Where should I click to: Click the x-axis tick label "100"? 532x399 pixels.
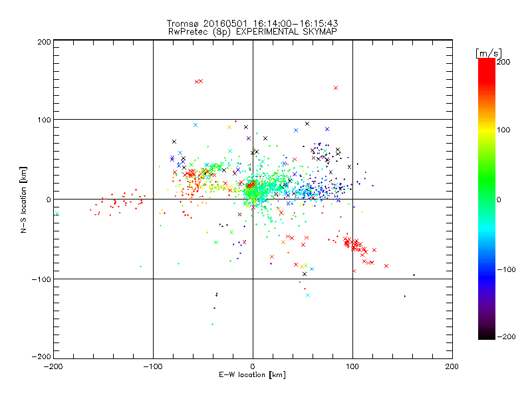point(352,366)
